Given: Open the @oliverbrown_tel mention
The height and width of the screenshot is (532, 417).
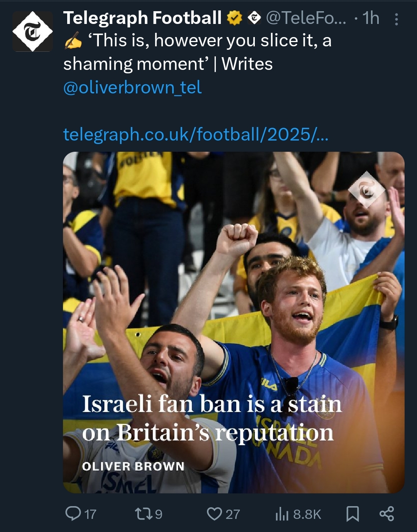Looking at the screenshot, I should click(132, 88).
